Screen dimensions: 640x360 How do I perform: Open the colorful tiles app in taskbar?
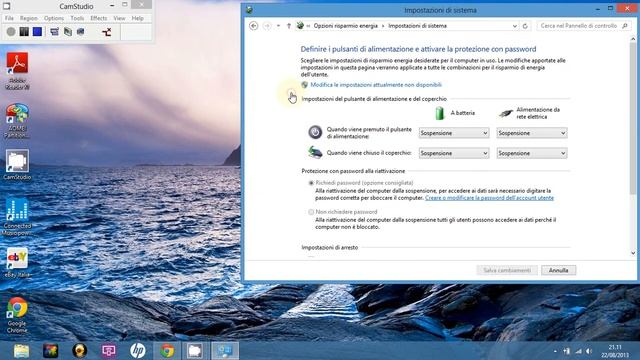51,351
